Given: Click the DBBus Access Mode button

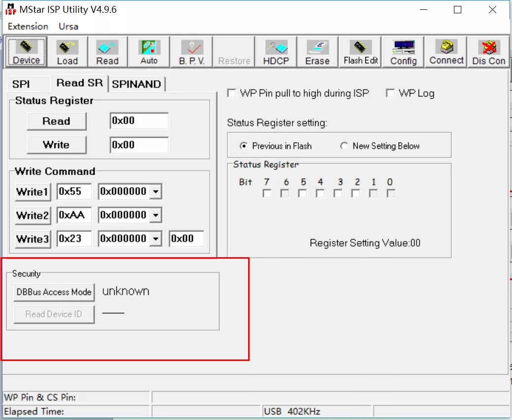Looking at the screenshot, I should [54, 292].
